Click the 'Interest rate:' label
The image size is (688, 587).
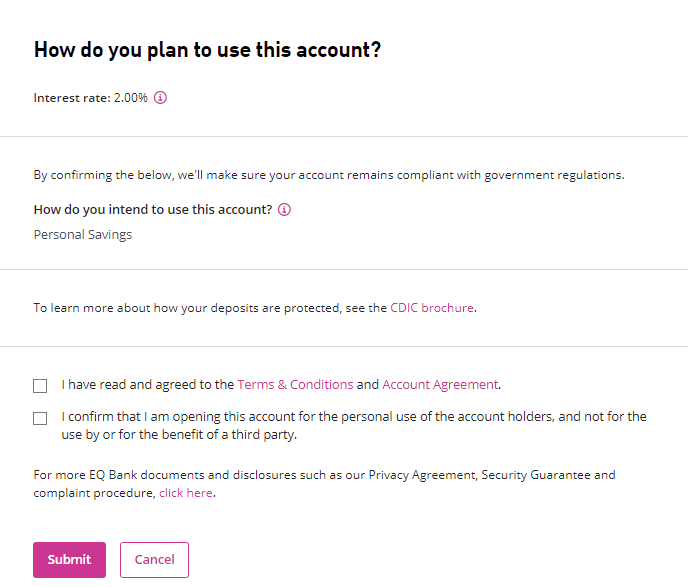tap(72, 98)
